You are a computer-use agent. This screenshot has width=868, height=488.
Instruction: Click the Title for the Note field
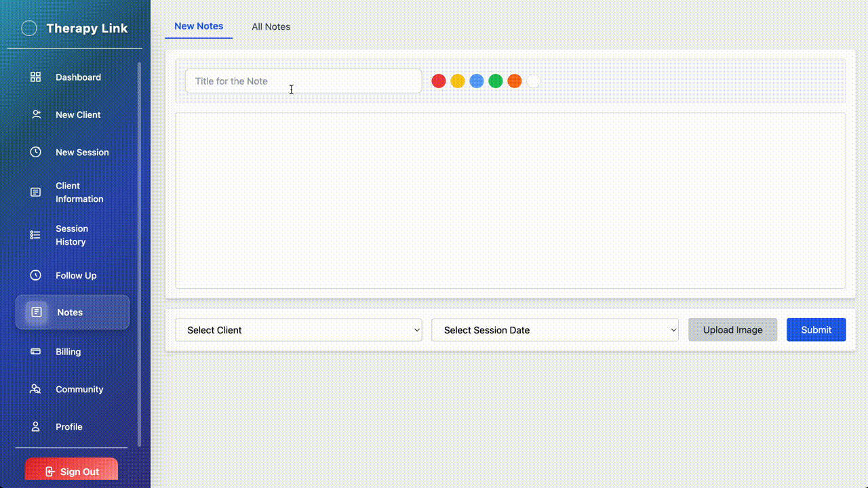[x=303, y=81]
